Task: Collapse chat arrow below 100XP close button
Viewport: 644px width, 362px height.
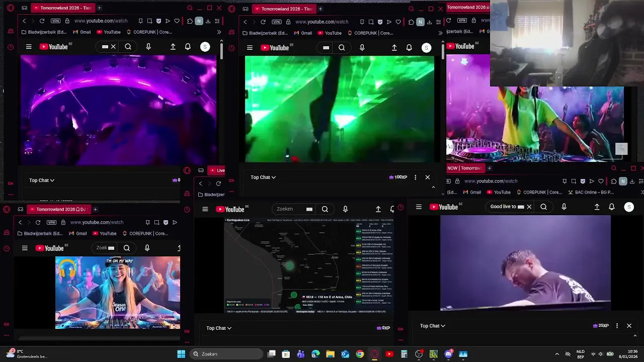Action: (433, 187)
